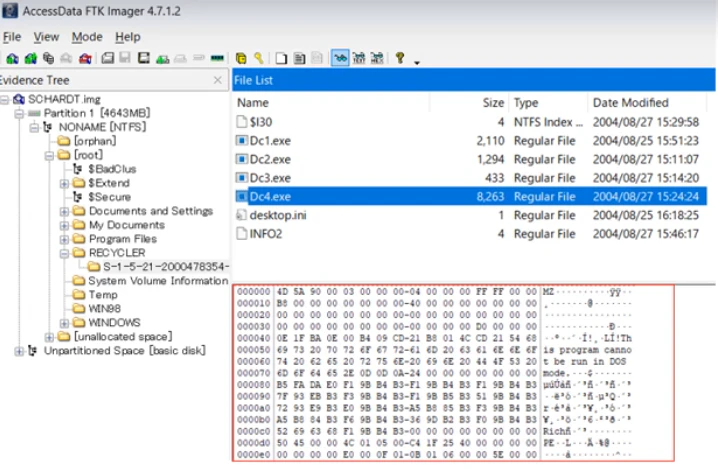Click the Create Disk Image icon

pos(108,58)
